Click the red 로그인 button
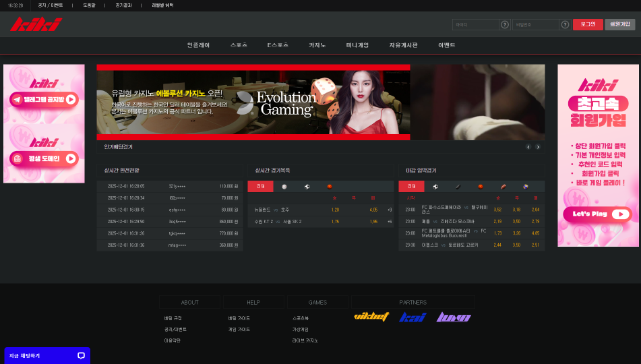Screen dimensions: 641x364 pyautogui.click(x=588, y=24)
